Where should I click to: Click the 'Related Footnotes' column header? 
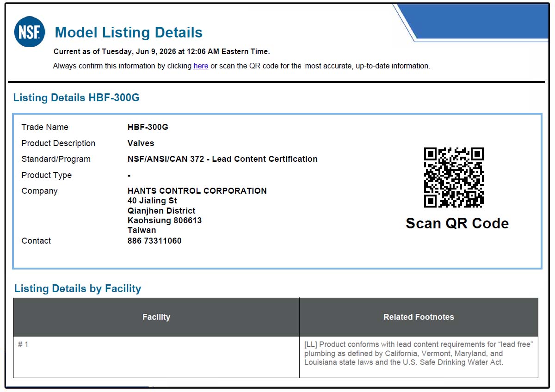[x=419, y=317]
